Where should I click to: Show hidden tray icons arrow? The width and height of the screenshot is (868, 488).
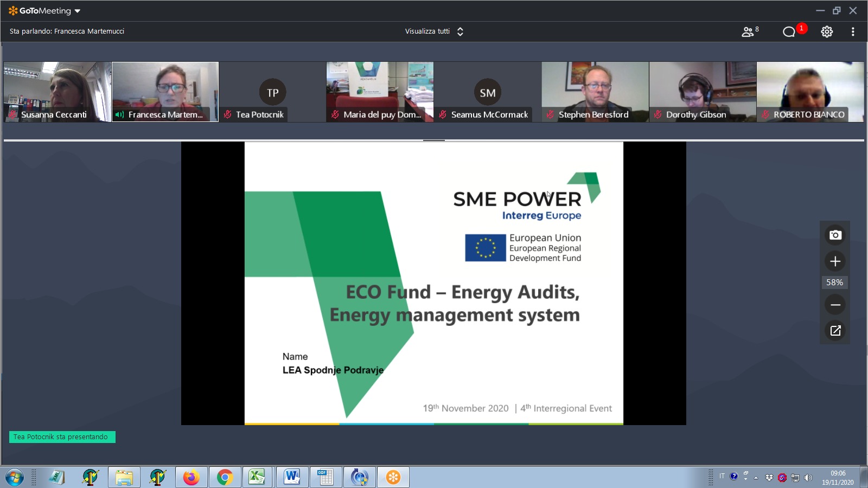click(x=756, y=478)
